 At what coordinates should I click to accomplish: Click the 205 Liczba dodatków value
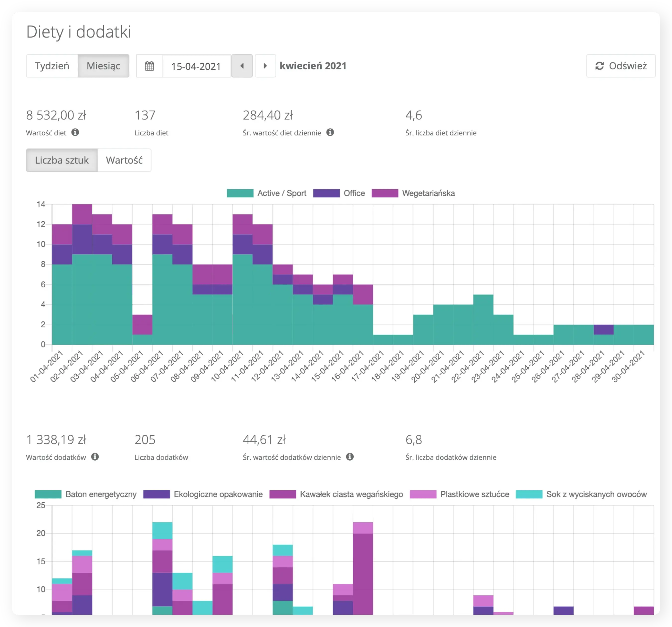145,440
